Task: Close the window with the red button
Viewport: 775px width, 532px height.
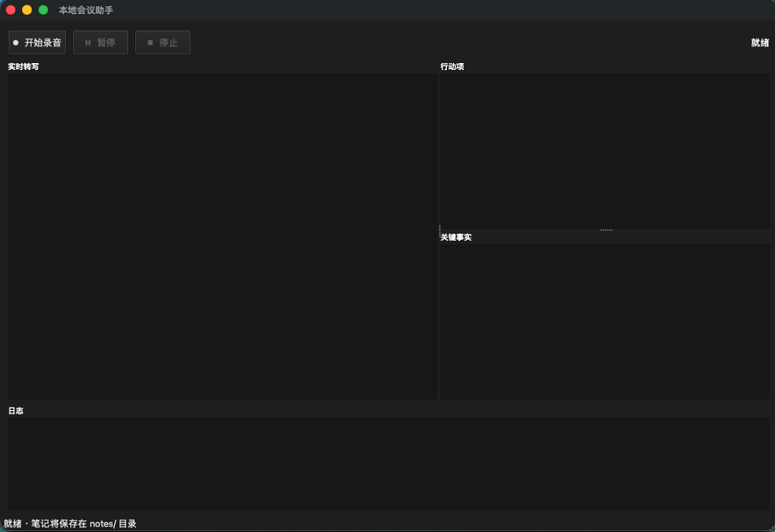Action: 10,10
